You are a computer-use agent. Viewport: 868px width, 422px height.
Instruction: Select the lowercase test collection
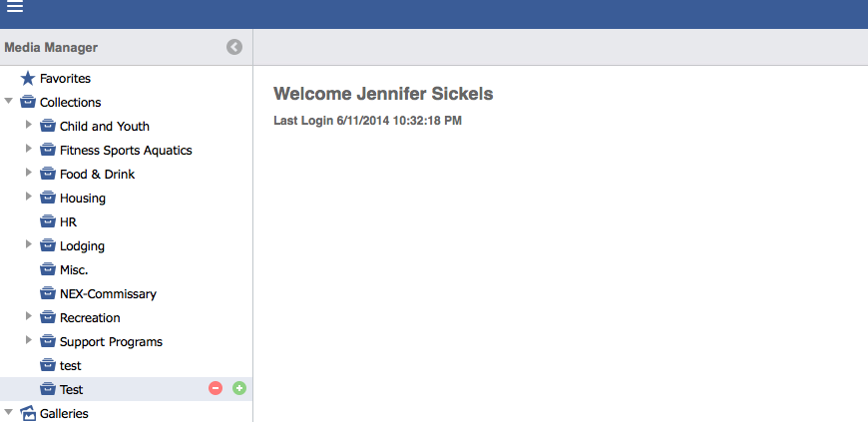coord(71,365)
